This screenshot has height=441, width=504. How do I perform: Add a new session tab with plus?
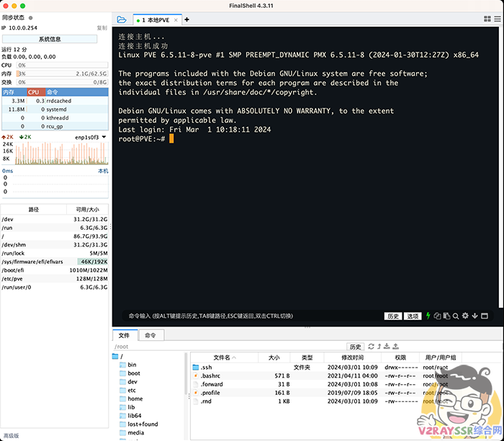187,19
